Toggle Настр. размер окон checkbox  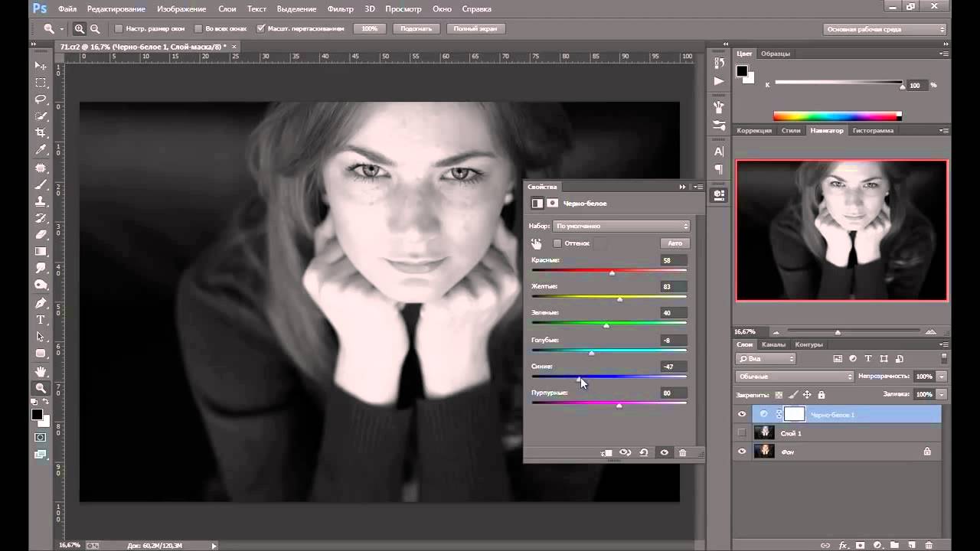119,28
